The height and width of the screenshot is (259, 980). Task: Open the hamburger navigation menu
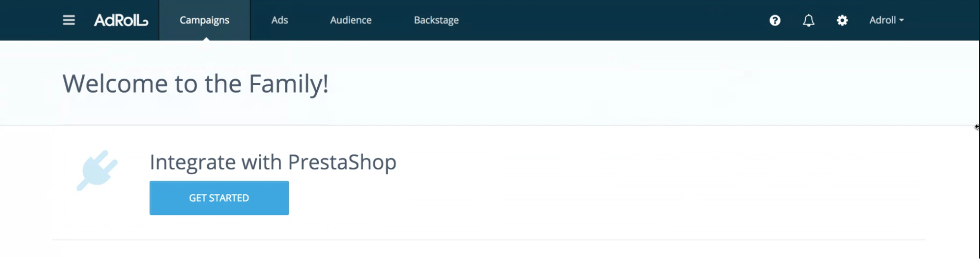pyautogui.click(x=69, y=20)
